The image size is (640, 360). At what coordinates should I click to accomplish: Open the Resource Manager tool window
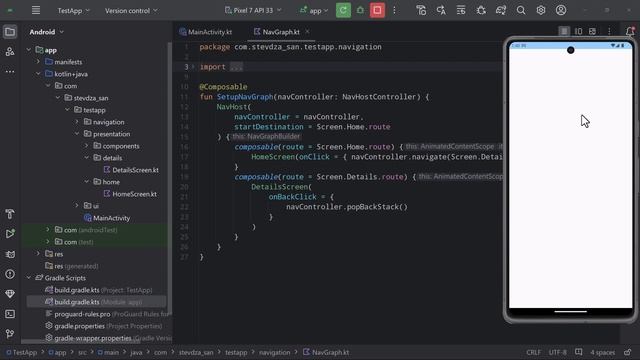10,51
